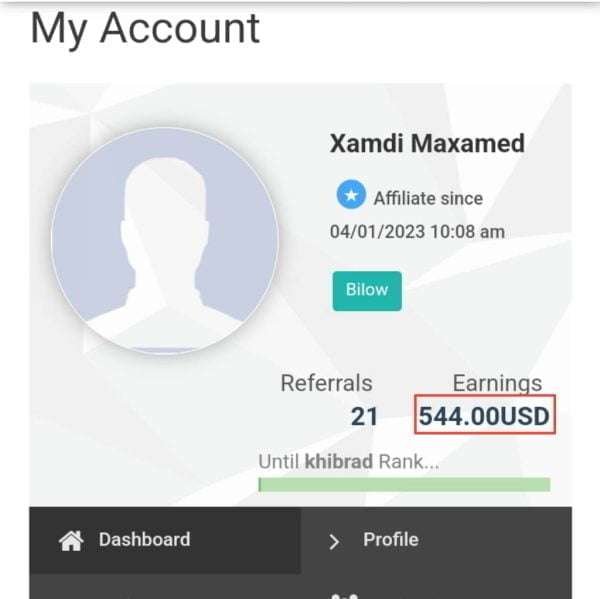Open the Dashboard menu item
The width and height of the screenshot is (600, 599).
[165, 540]
